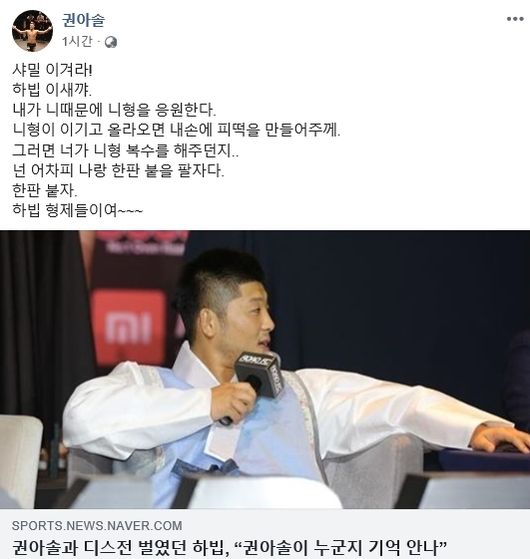
Task: Click the line 그러면 너가 니형 복수를 해주던지..
Action: [125, 150]
